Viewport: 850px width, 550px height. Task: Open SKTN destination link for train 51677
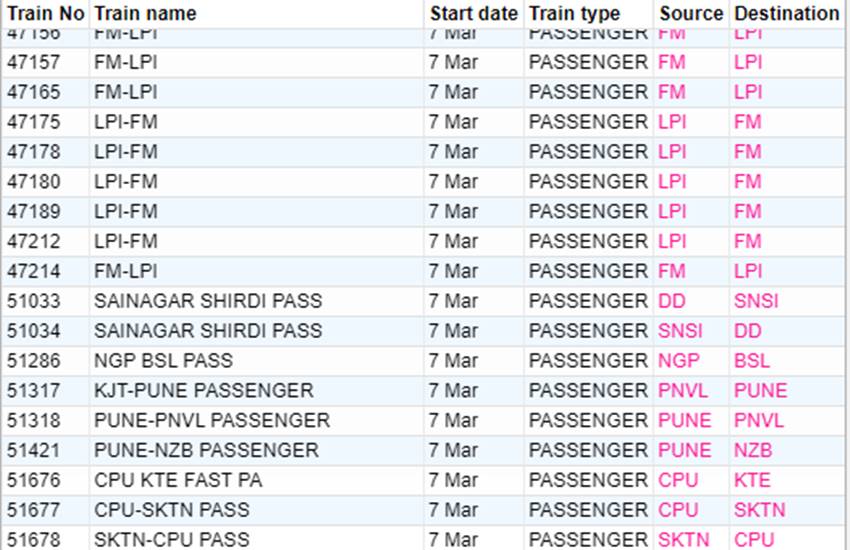[759, 510]
